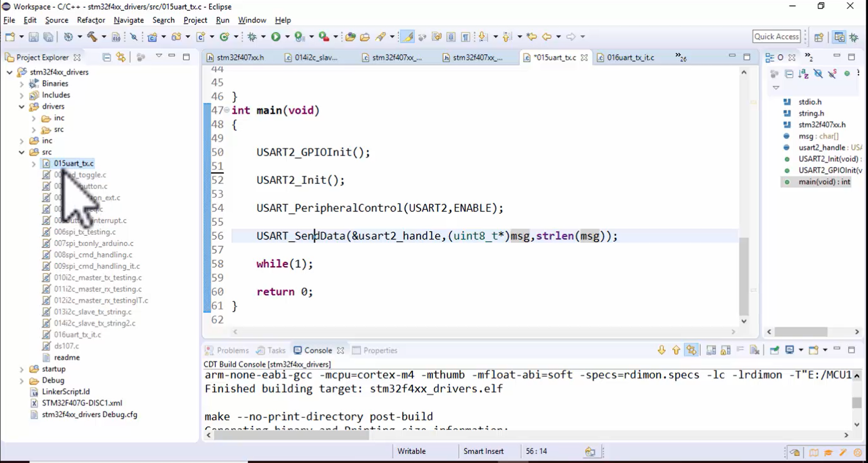This screenshot has height=463, width=868.
Task: Open the Project menu
Action: 195,20
